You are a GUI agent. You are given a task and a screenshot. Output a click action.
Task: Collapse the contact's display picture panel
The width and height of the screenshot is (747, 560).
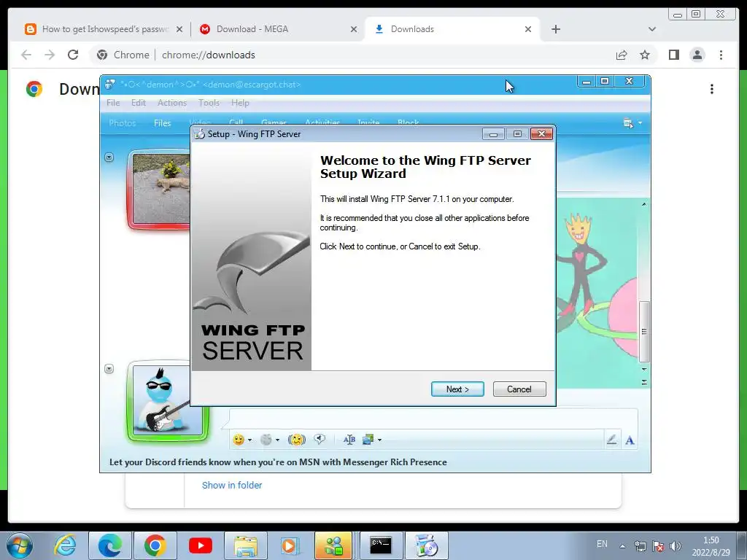coord(109,157)
